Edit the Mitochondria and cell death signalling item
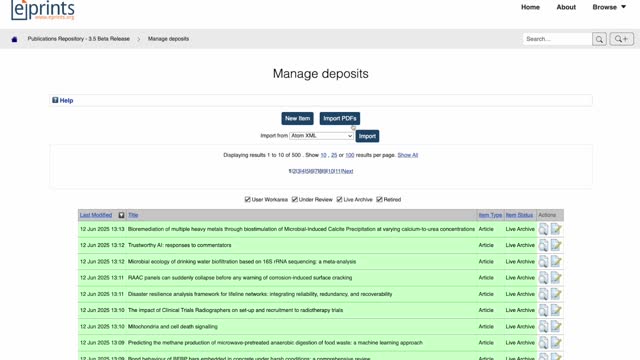 point(556,327)
